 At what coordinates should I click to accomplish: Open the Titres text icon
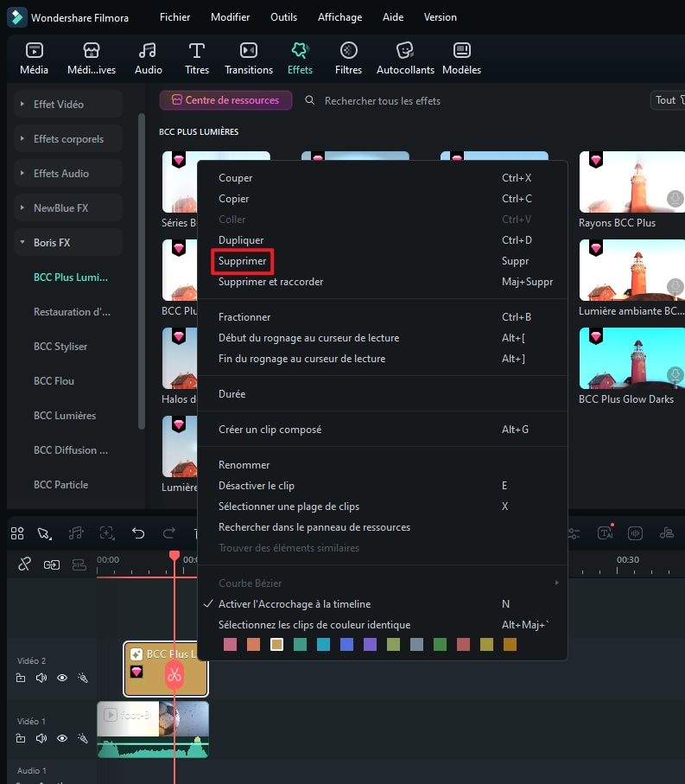(197, 50)
